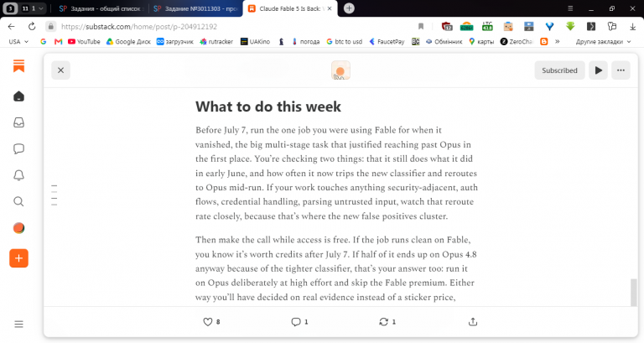Open the inbox icon in sidebar
Screen dimensions: 644x343
[x=19, y=122]
